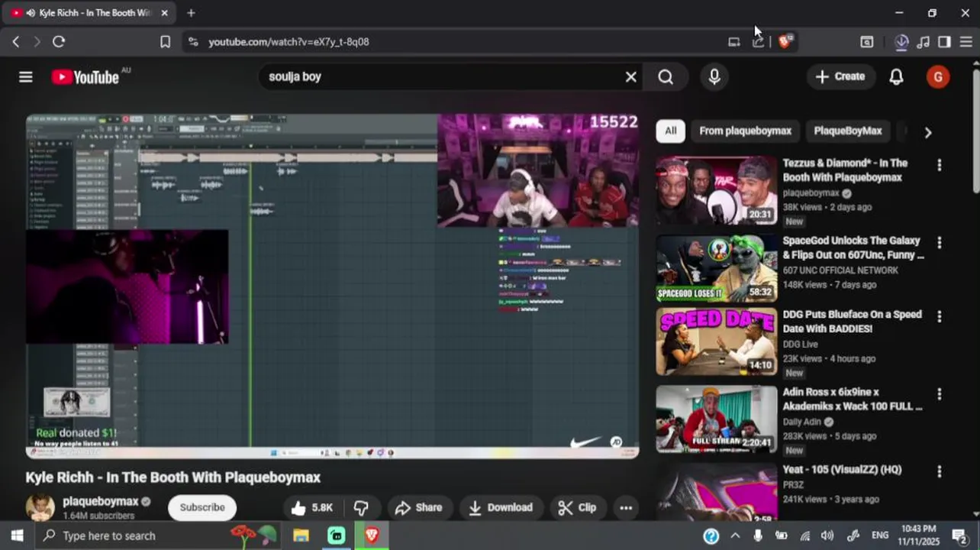Share the Kyle Richh video

coord(419,507)
